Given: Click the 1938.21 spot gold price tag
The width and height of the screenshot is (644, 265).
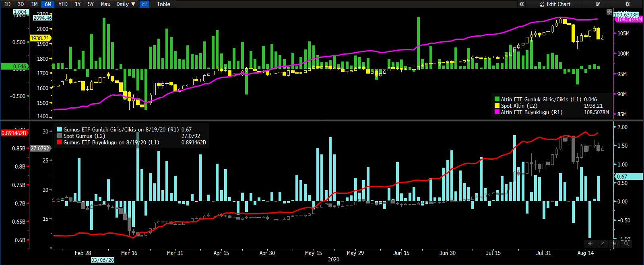Looking at the screenshot, I should pos(40,38).
